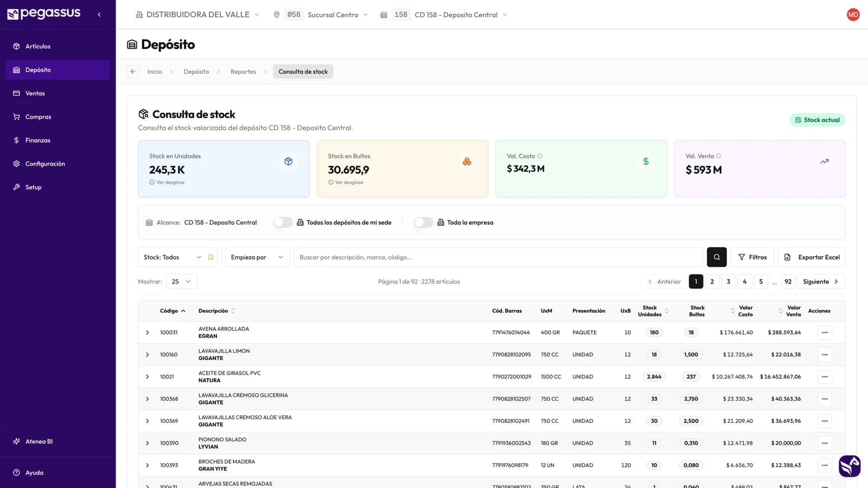Screen dimensions: 868x488
Task: Open Finanzas in the sidebar
Action: pyautogui.click(x=58, y=140)
